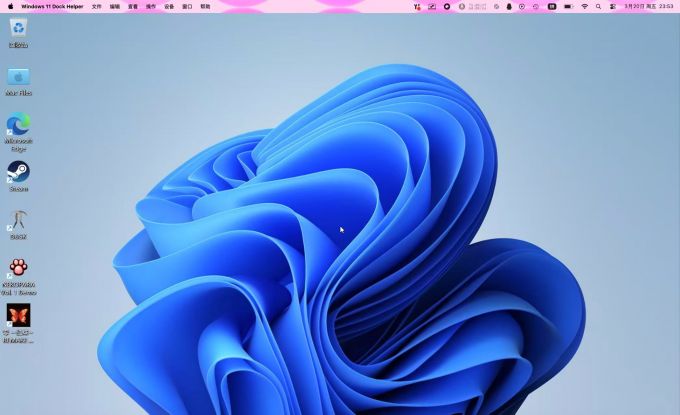Select the NEKOPARA paw-print shortcut
The image size is (680, 415).
pyautogui.click(x=18, y=277)
